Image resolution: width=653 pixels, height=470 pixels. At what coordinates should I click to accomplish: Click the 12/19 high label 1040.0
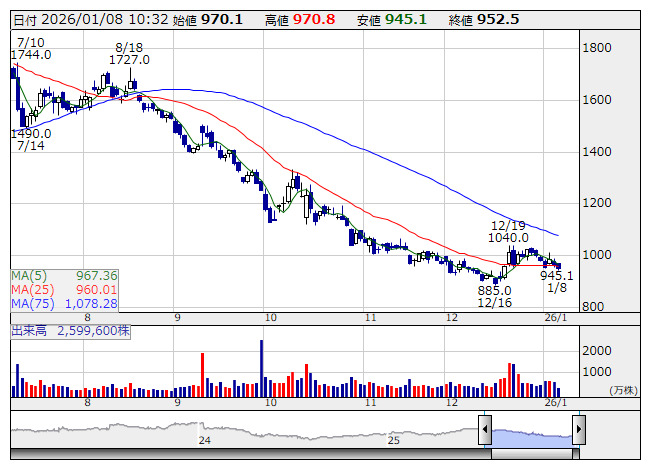[509, 238]
